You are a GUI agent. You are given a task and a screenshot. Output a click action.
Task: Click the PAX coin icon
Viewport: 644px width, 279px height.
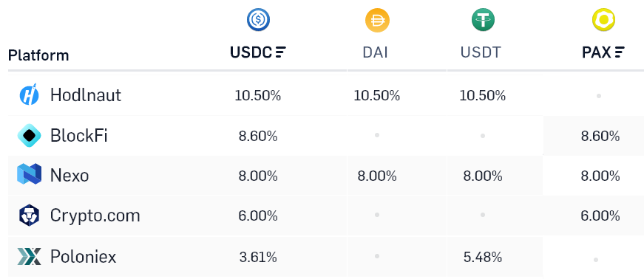click(603, 20)
